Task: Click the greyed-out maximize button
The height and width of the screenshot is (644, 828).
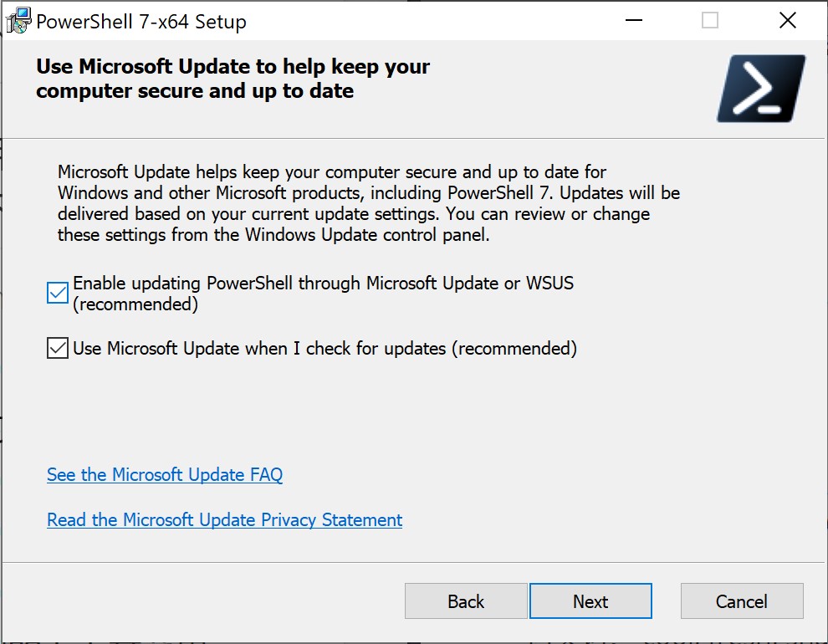Action: pyautogui.click(x=710, y=21)
